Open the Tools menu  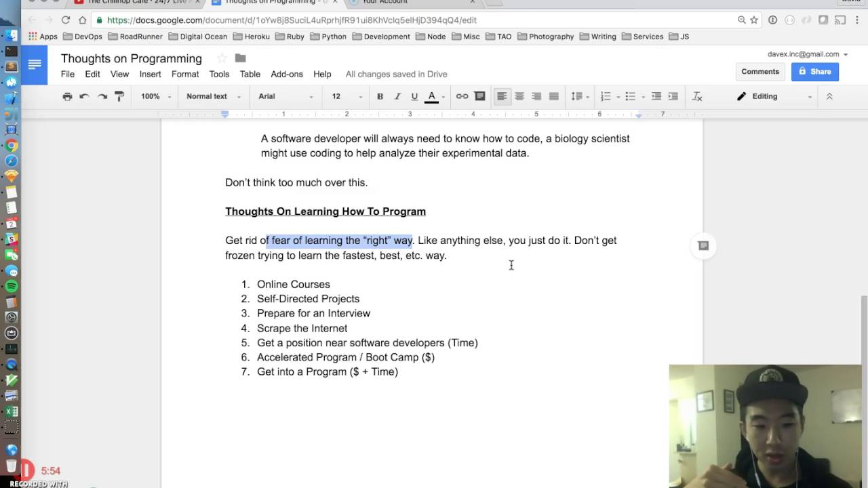tap(219, 74)
